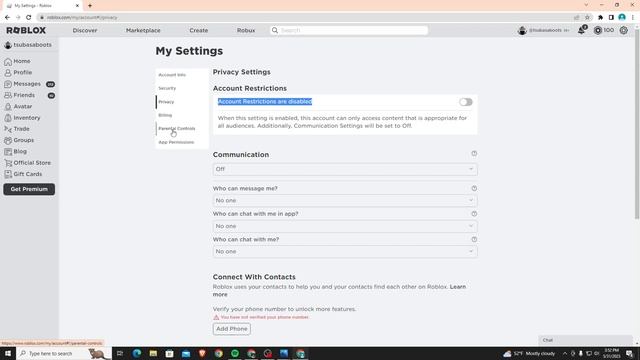Open a new browser tab

click(90, 6)
